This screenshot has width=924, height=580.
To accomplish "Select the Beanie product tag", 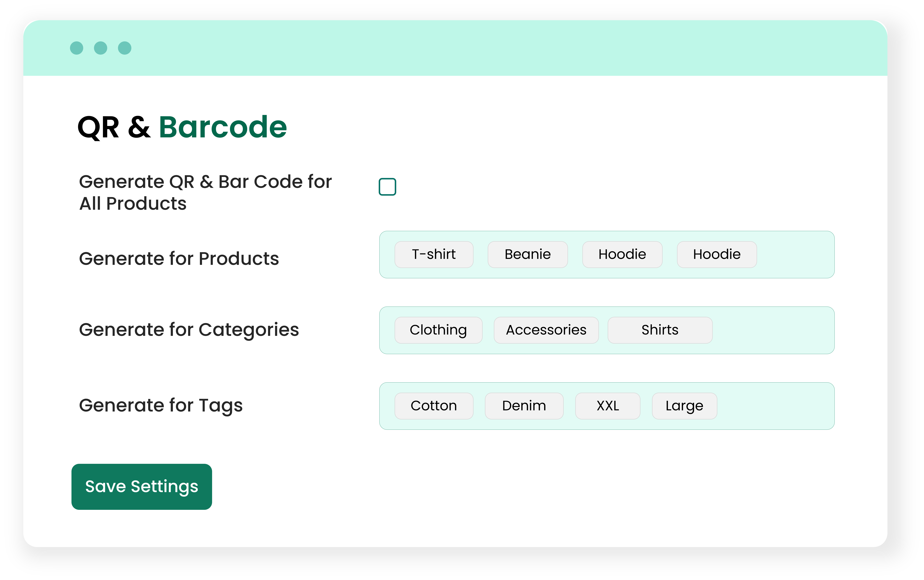I will pos(528,254).
